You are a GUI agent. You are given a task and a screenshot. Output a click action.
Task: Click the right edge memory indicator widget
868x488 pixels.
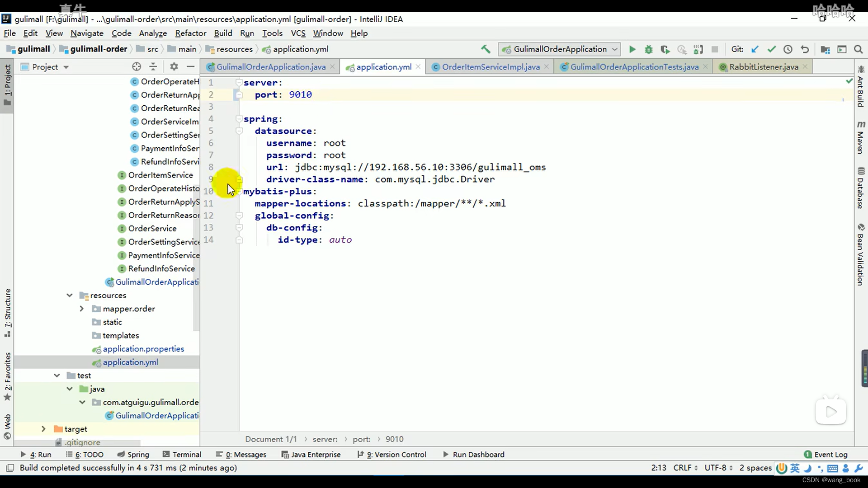[864, 368]
